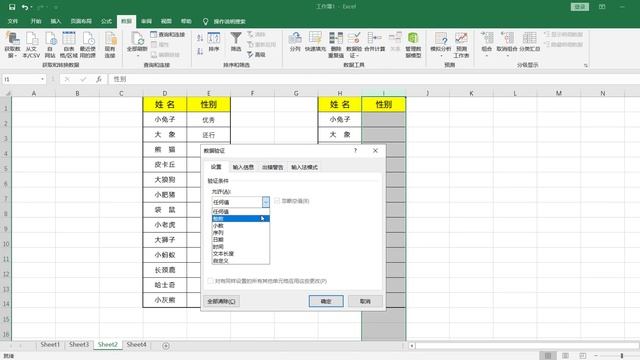Click the help question mark in dialog
Image resolution: width=640 pixels, height=360 pixels.
pyautogui.click(x=356, y=151)
